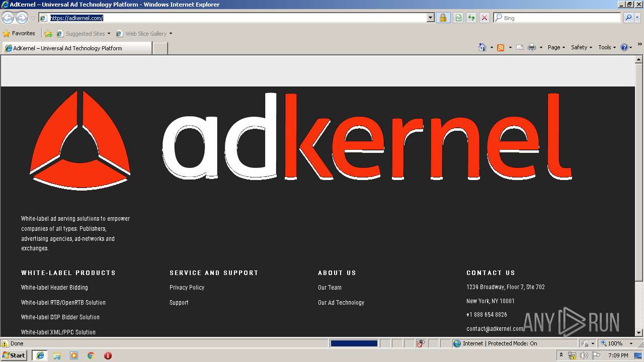Click White-label Header Bidding link

click(x=54, y=288)
